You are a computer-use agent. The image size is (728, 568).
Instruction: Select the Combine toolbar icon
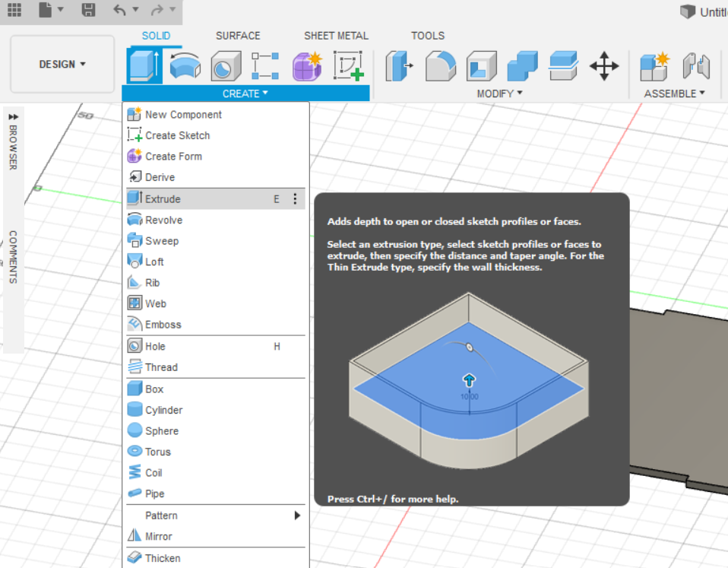pyautogui.click(x=522, y=65)
